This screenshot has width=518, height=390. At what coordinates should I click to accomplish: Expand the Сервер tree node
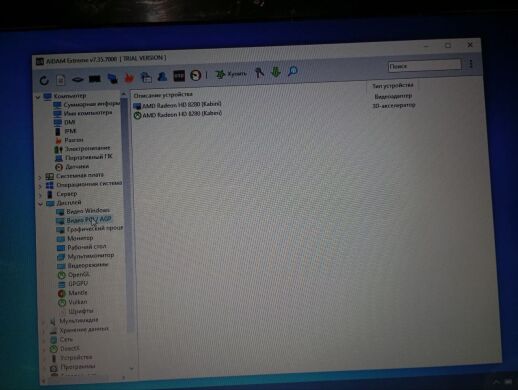click(x=41, y=195)
